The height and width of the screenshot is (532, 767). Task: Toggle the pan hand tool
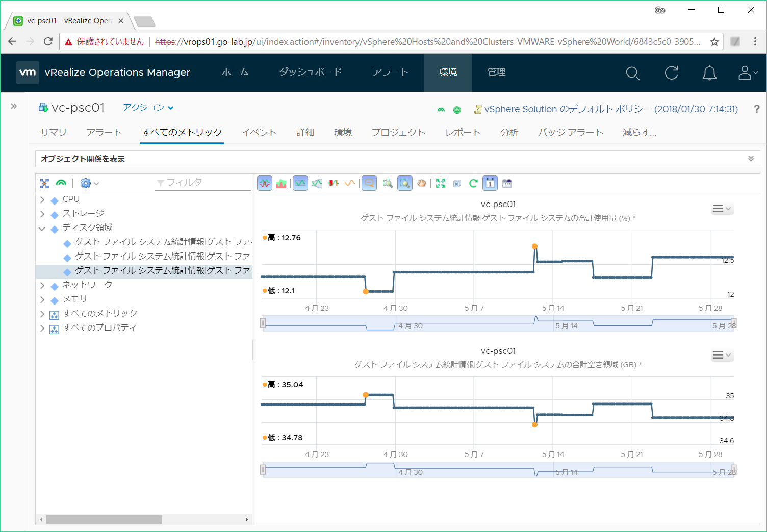(422, 183)
